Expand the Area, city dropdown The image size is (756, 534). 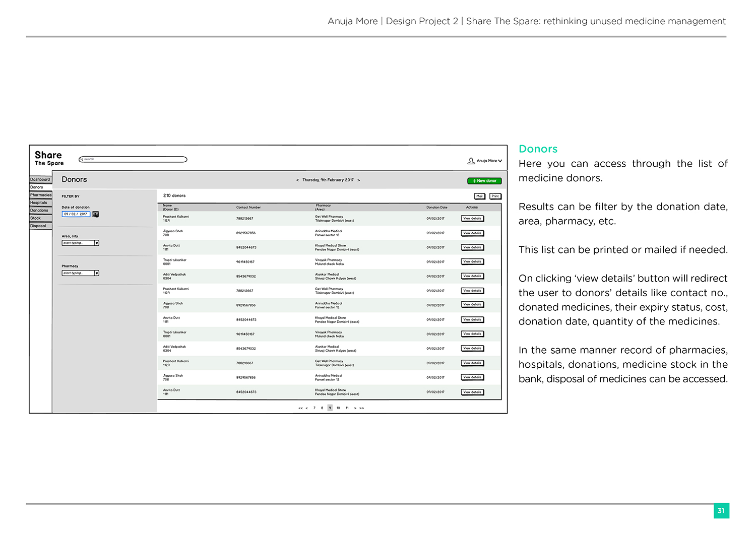coord(97,243)
